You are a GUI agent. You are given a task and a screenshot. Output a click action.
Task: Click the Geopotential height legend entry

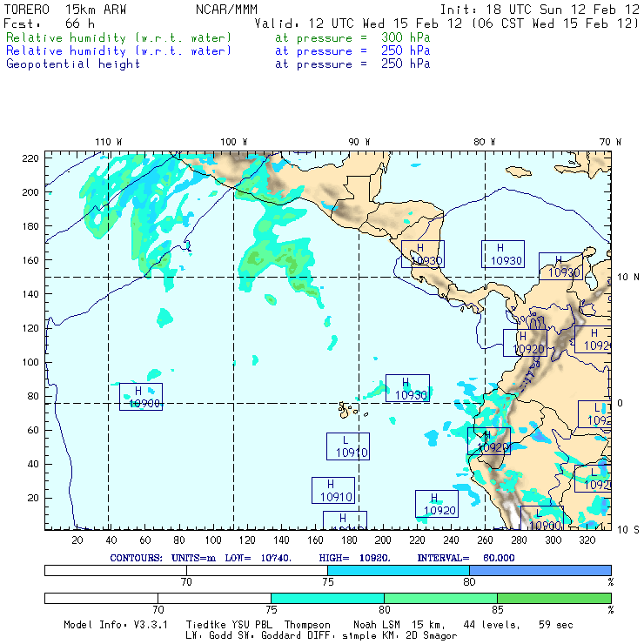pyautogui.click(x=73, y=64)
